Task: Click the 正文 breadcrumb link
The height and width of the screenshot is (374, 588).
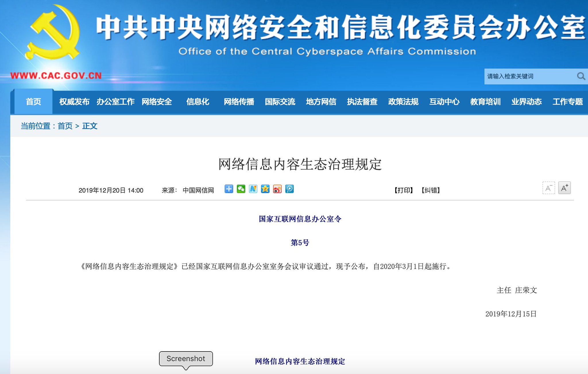Action: point(90,126)
